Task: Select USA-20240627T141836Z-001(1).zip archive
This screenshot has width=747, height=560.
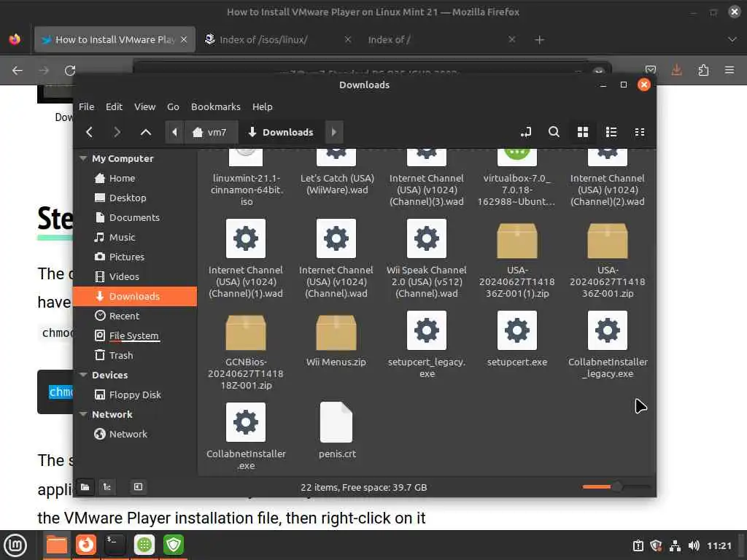Action: pos(517,259)
